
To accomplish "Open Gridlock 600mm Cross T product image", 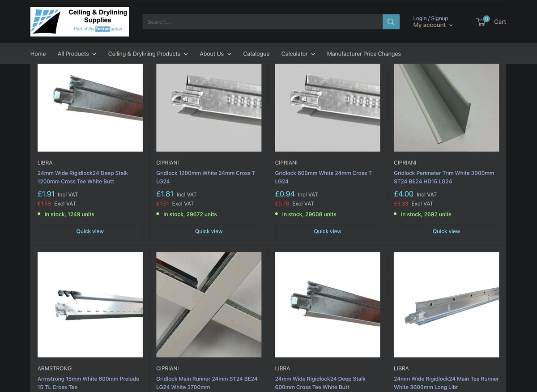I will pos(328,107).
